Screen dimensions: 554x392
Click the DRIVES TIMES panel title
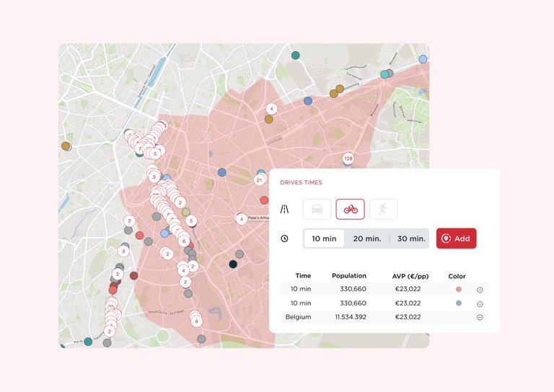pos(301,182)
